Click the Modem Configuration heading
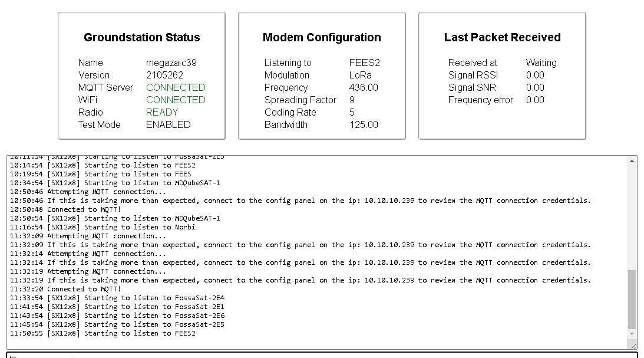 click(x=322, y=37)
